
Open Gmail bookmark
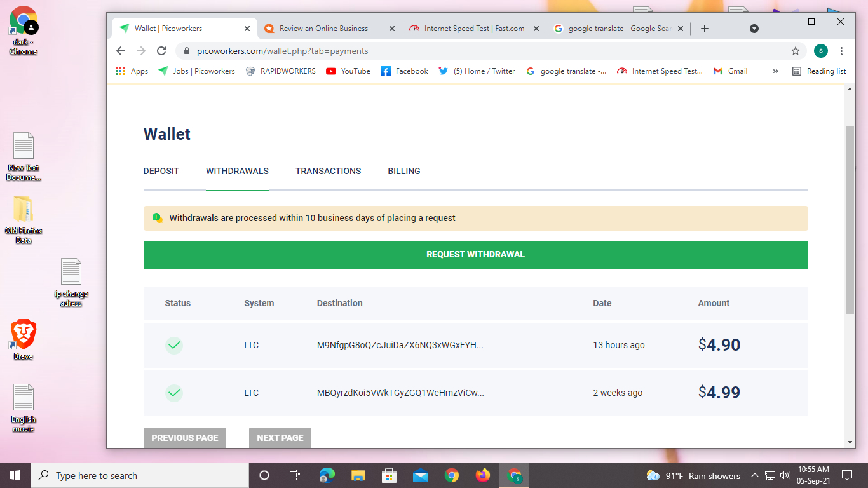(x=730, y=71)
